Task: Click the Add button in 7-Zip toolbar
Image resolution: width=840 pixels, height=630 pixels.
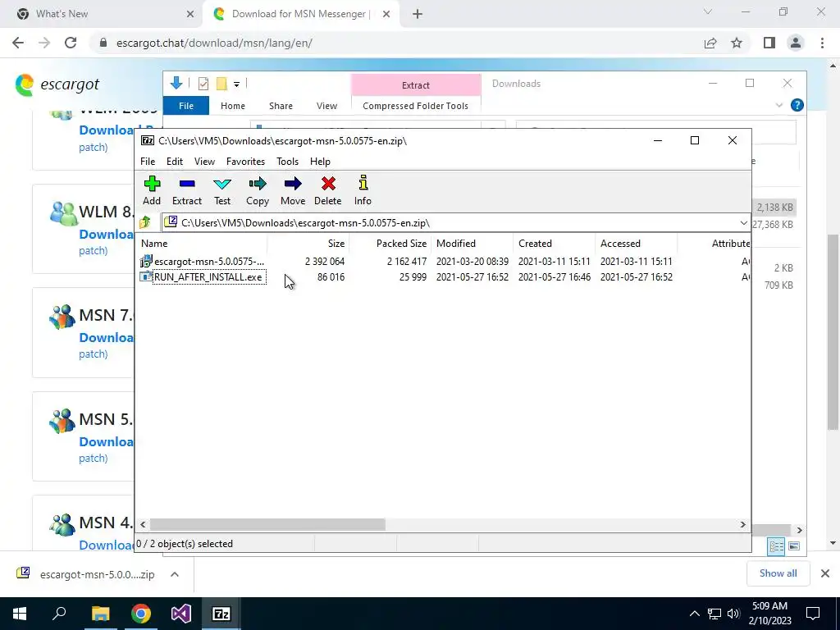Action: [152, 190]
